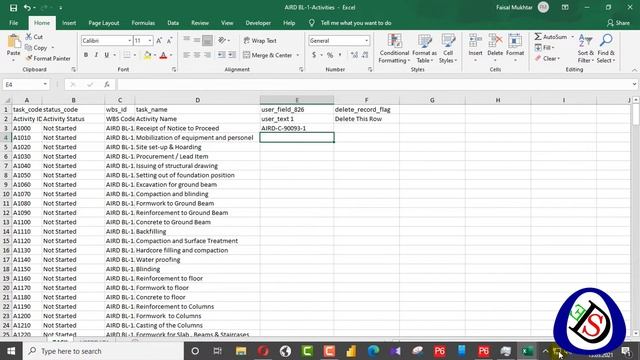
Task: Toggle Italic formatting
Action: [96, 55]
